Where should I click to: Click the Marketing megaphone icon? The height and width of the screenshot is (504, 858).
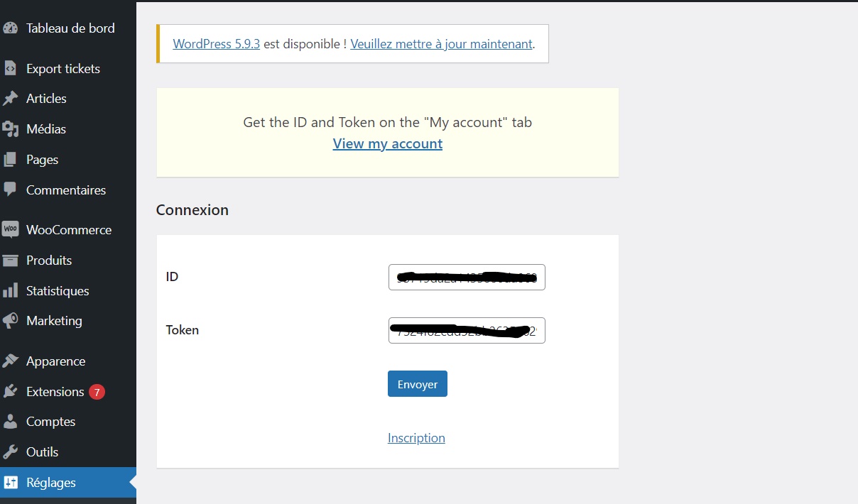10,321
